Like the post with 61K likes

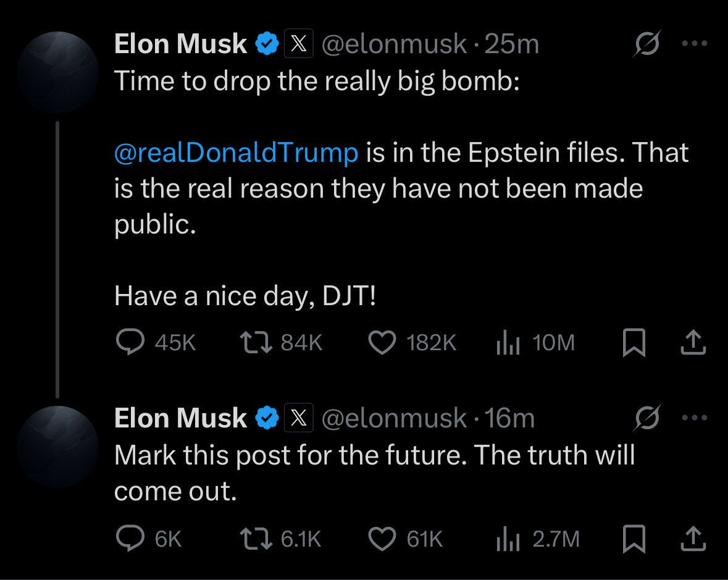click(x=381, y=539)
